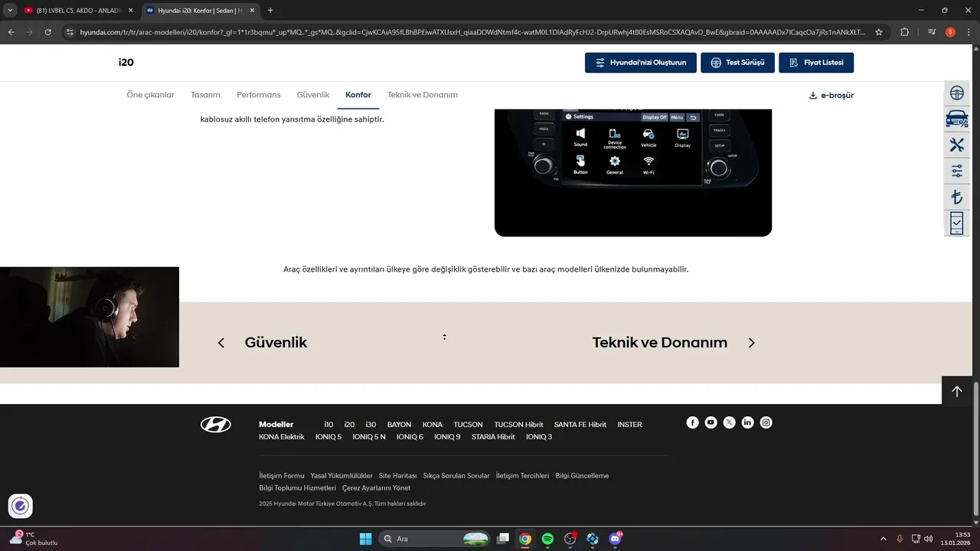
Task: Click the round purple floating widget icon
Action: 20,506
